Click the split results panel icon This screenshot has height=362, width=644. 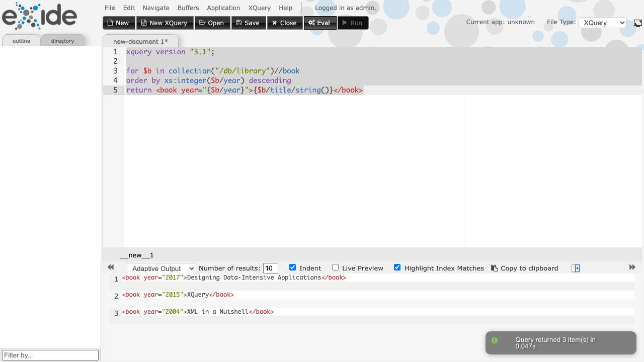(x=576, y=268)
